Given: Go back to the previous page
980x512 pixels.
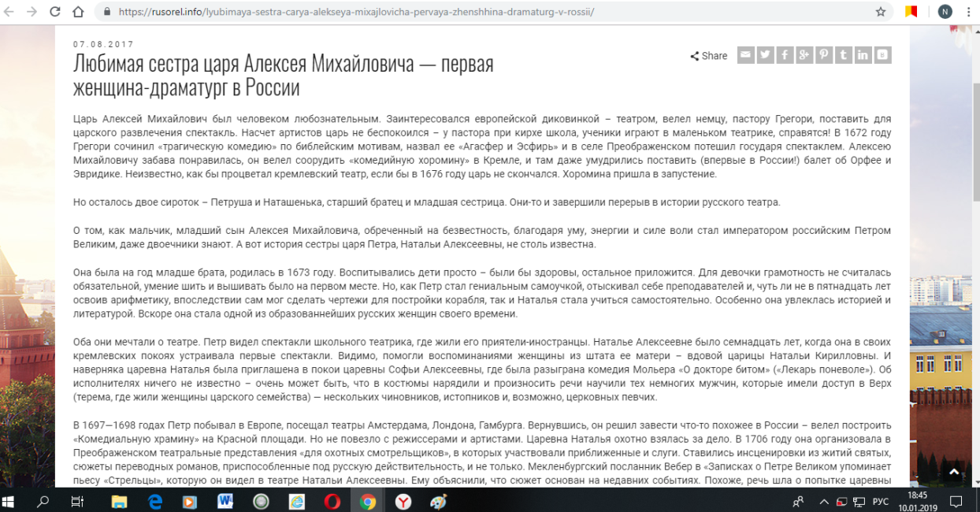Looking at the screenshot, I should click(10, 12).
